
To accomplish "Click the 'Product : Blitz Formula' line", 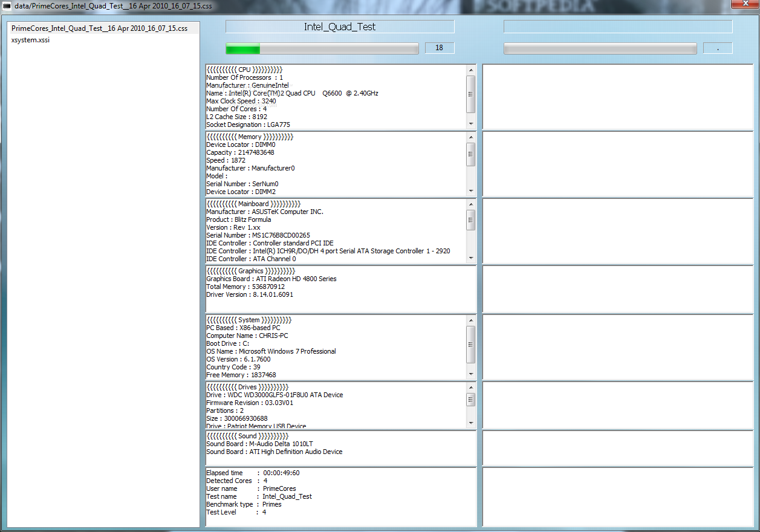I will 238,219.
